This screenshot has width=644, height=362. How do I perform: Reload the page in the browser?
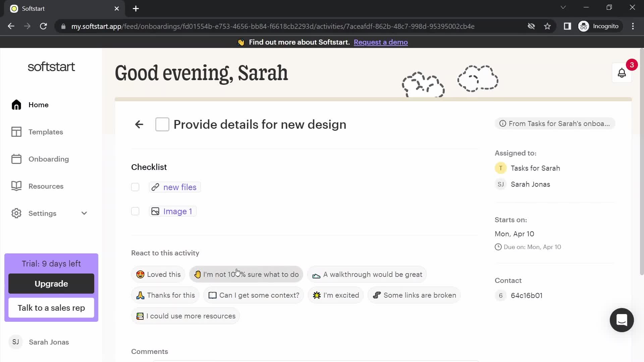43,26
